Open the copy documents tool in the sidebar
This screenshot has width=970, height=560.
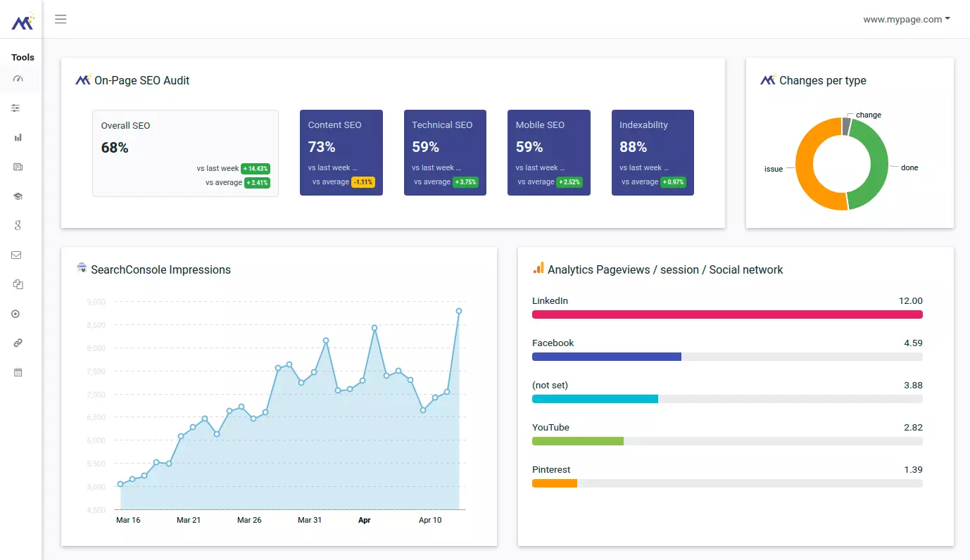click(18, 284)
